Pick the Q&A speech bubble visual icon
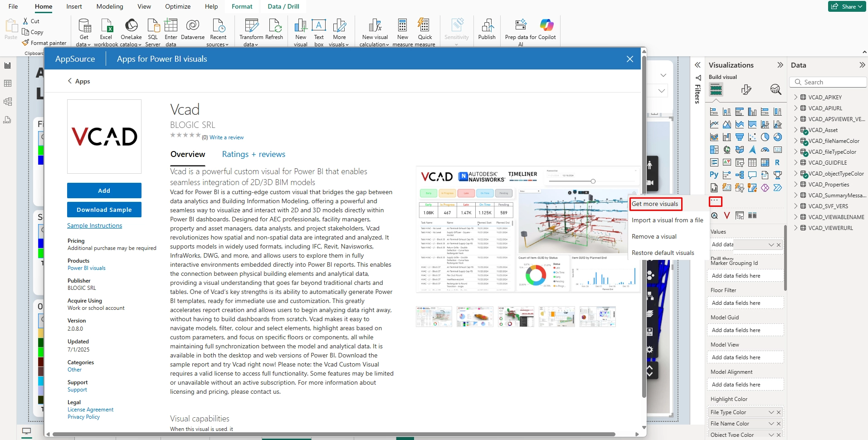 pos(752,175)
